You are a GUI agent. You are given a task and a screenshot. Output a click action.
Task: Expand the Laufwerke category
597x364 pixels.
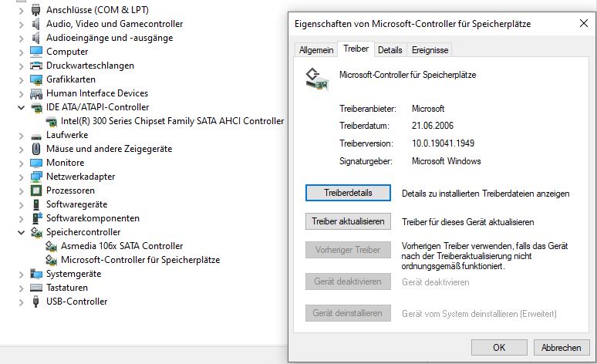point(21,136)
